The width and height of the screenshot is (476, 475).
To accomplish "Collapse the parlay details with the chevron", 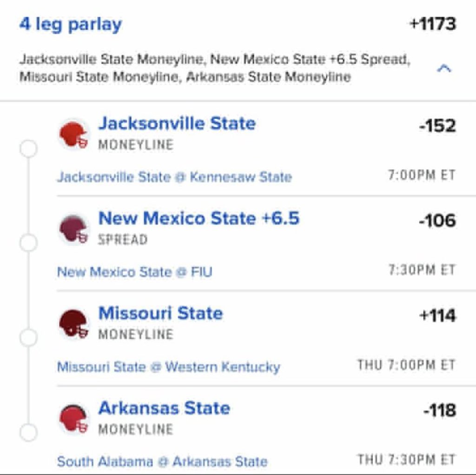I will 444,68.
